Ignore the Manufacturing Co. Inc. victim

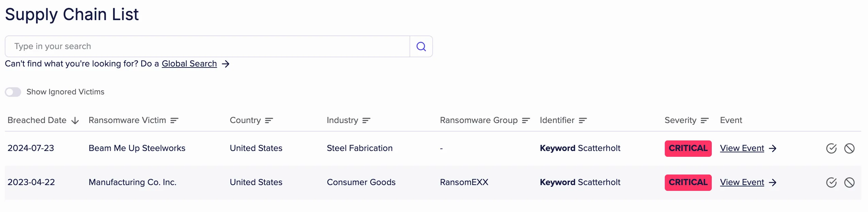849,182
